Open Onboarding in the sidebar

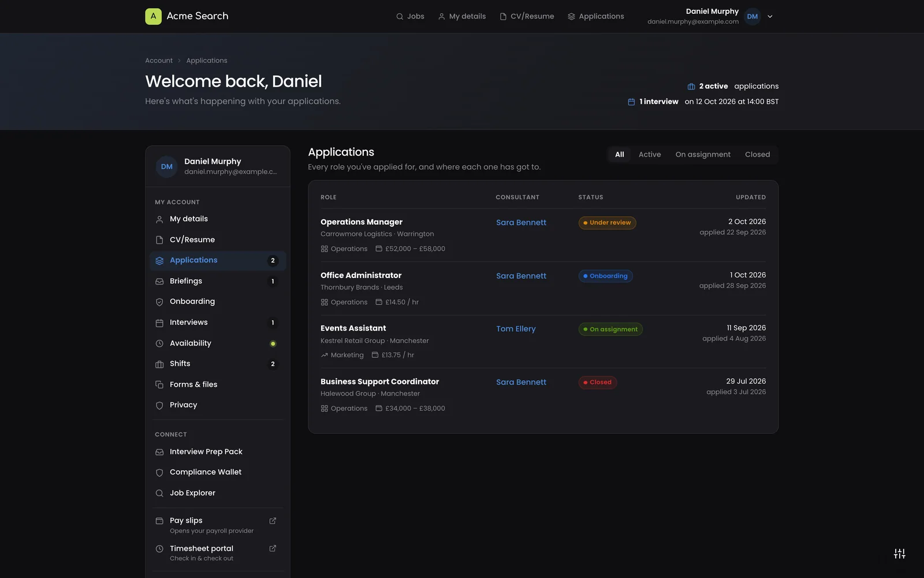(x=218, y=302)
